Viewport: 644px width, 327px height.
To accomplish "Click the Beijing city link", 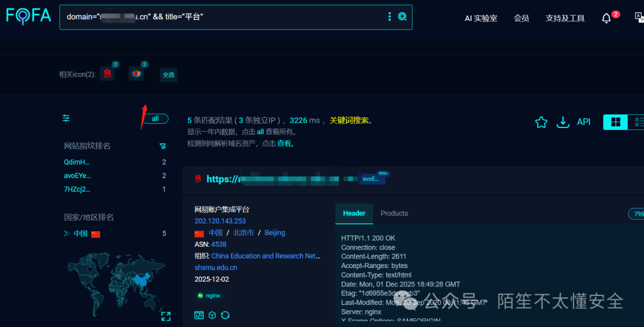I will [x=275, y=233].
